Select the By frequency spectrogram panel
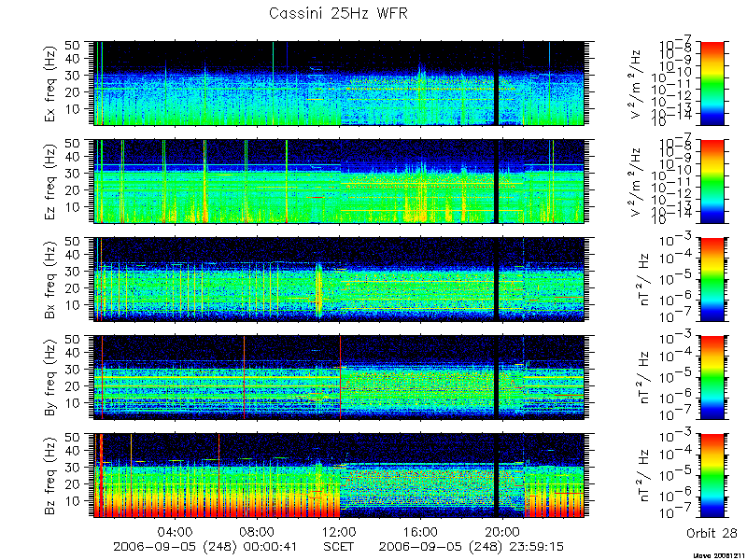747x560 pixels. pos(339,378)
